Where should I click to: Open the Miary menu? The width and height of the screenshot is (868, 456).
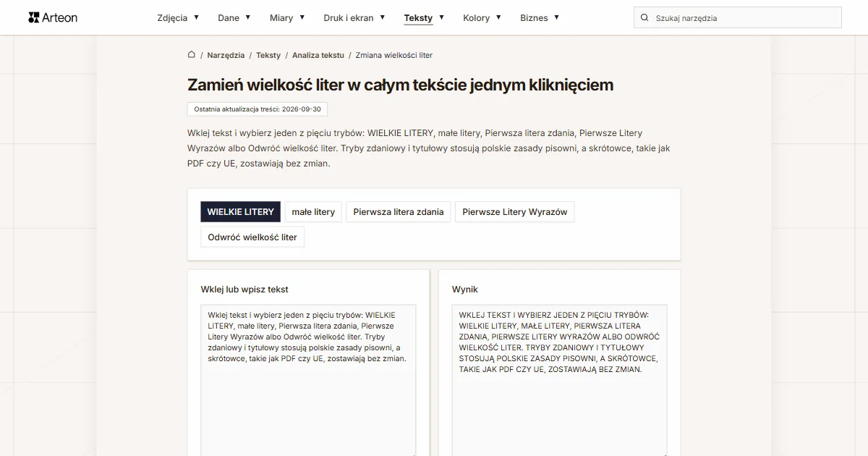point(281,18)
